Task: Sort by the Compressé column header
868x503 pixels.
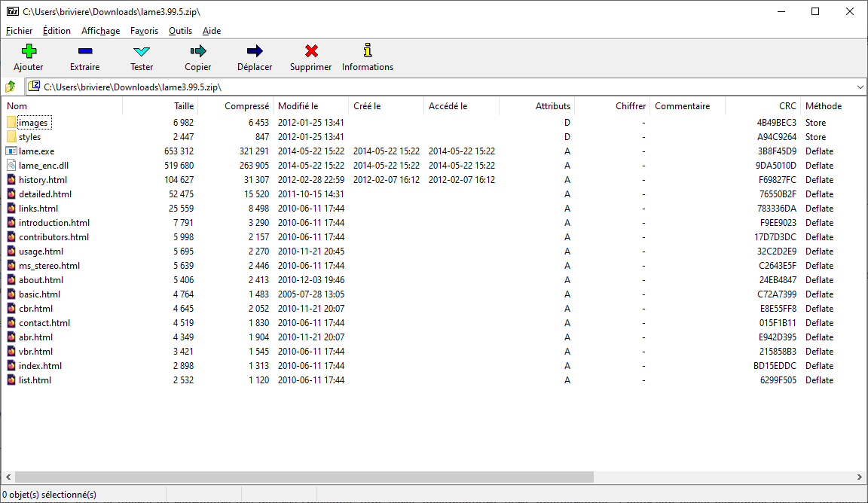Action: [235, 105]
